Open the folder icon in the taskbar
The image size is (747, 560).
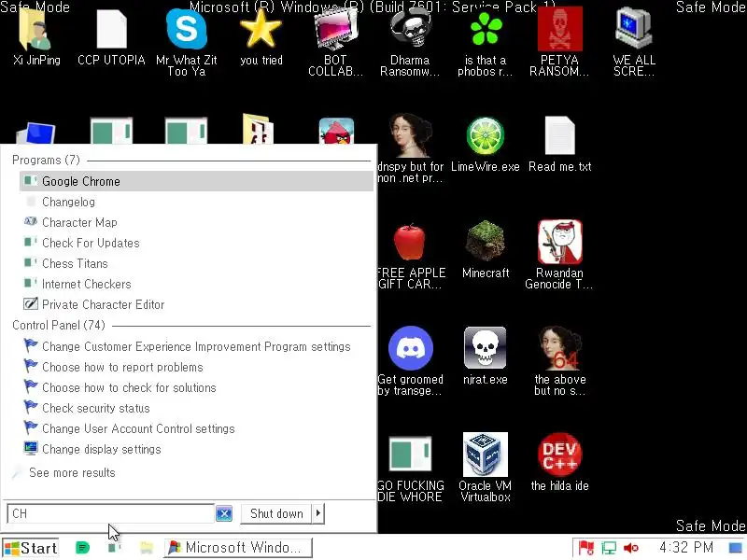click(x=147, y=548)
